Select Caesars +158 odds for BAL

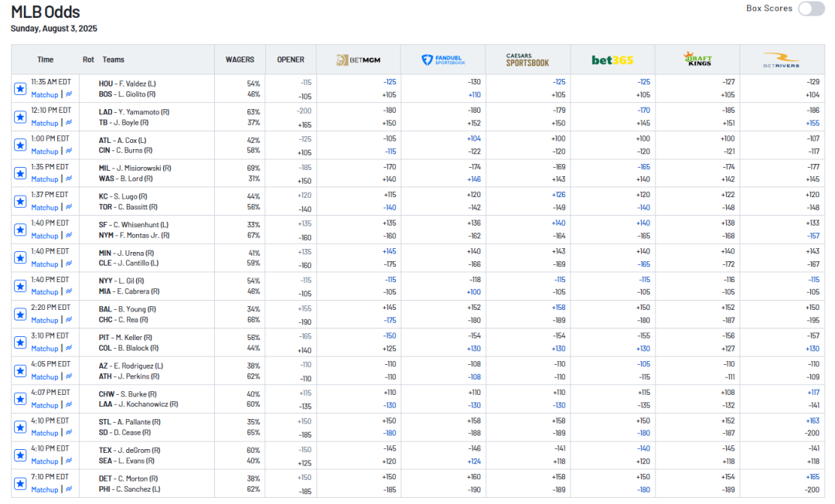pyautogui.click(x=559, y=308)
